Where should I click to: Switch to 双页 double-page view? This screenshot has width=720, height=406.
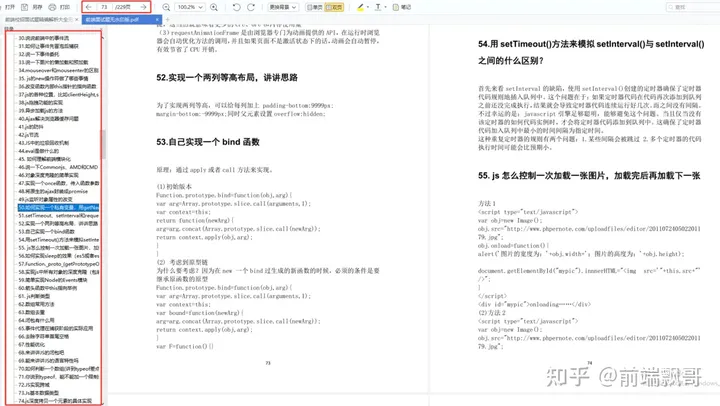[x=334, y=7]
